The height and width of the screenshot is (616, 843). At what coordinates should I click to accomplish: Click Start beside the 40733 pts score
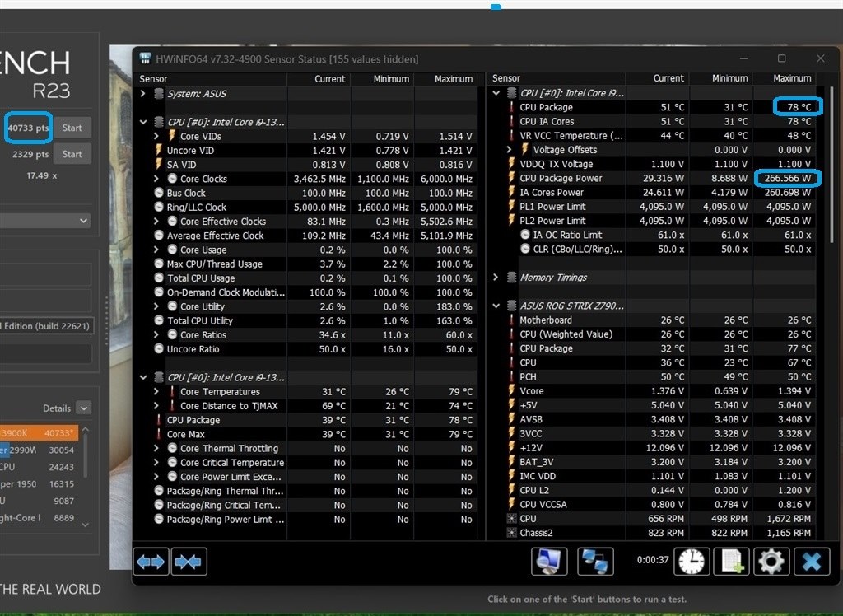(72, 128)
